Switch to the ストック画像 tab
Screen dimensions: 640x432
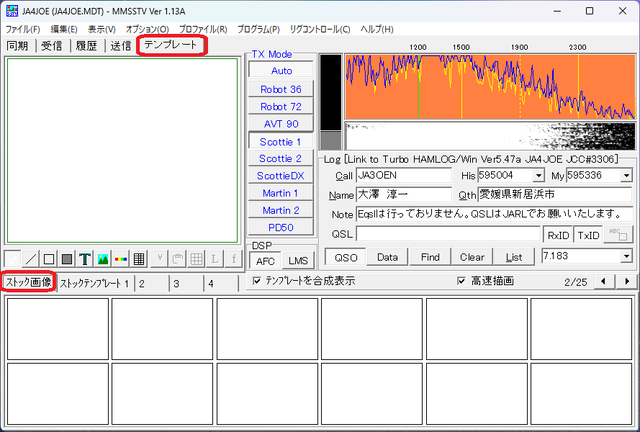(29, 282)
